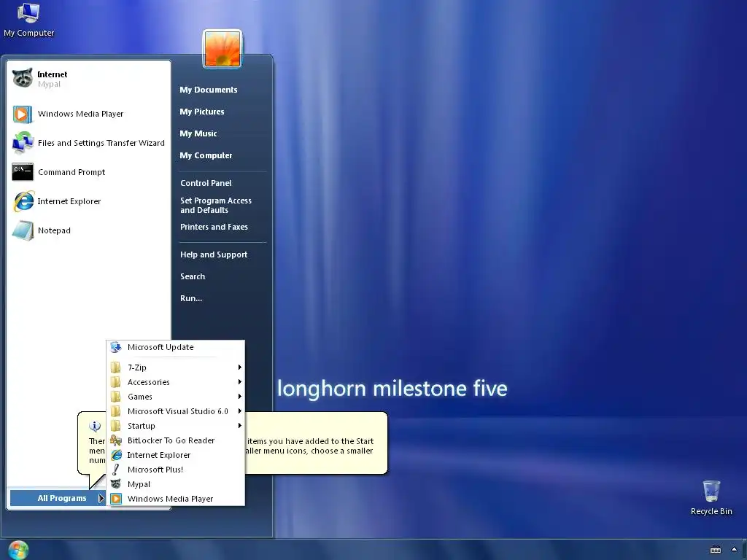This screenshot has width=747, height=560.
Task: Click the Microsoft Visual Studio 6.0 folder icon
Action: (x=116, y=411)
